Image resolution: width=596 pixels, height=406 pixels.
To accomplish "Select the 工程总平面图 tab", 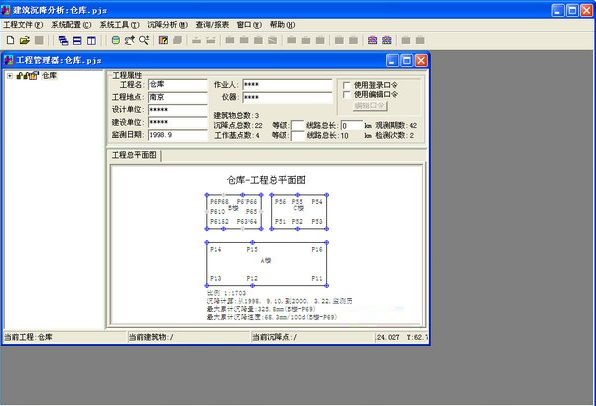I will pyautogui.click(x=134, y=155).
